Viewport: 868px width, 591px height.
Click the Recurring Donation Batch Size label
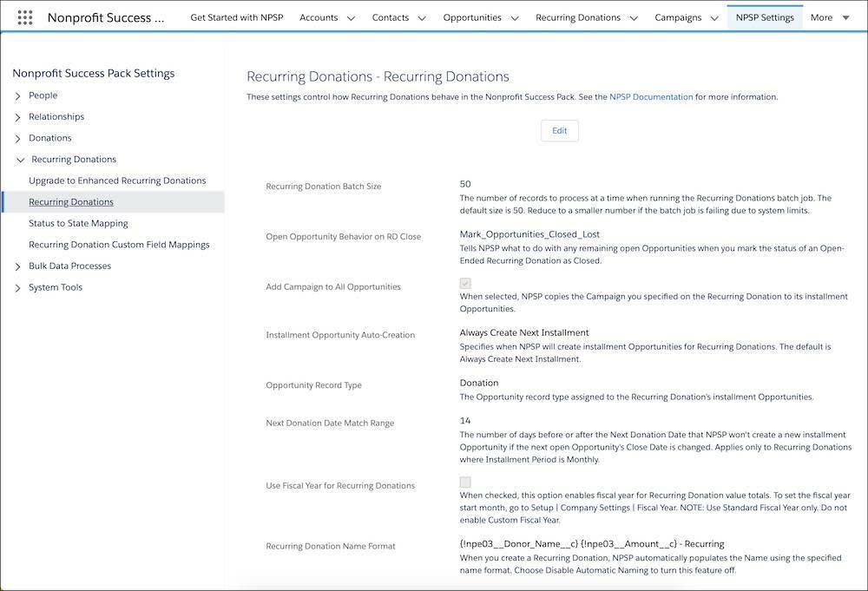click(x=323, y=187)
